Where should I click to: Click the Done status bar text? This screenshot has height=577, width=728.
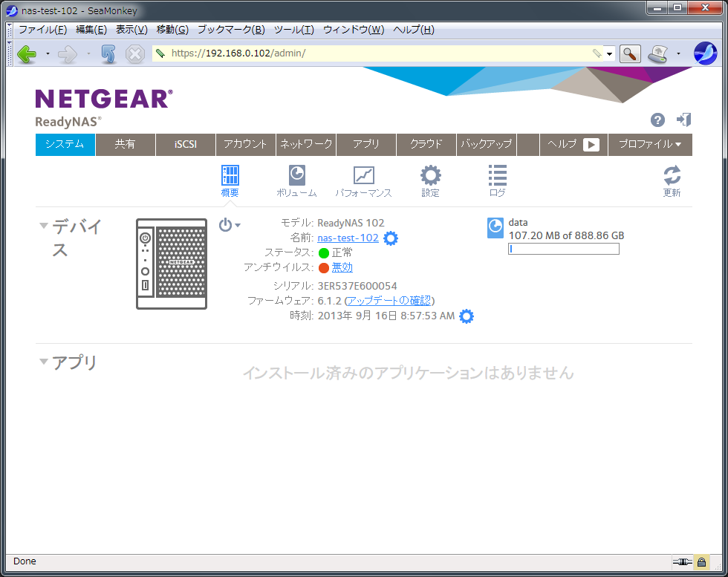point(25,561)
